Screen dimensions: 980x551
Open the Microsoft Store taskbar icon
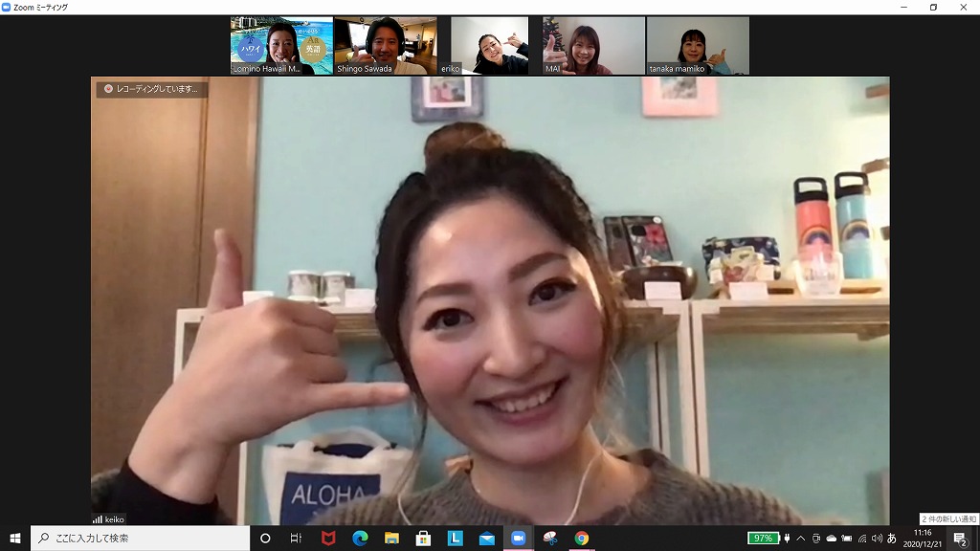[423, 538]
